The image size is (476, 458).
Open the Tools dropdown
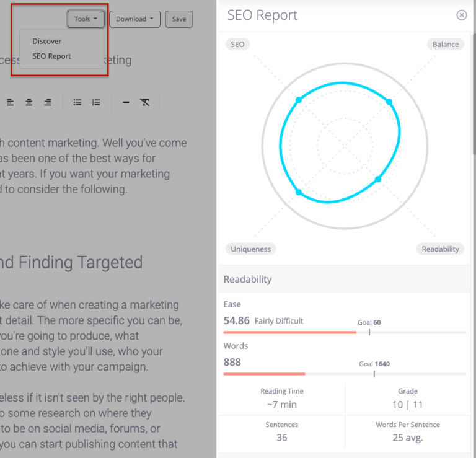[x=86, y=19]
